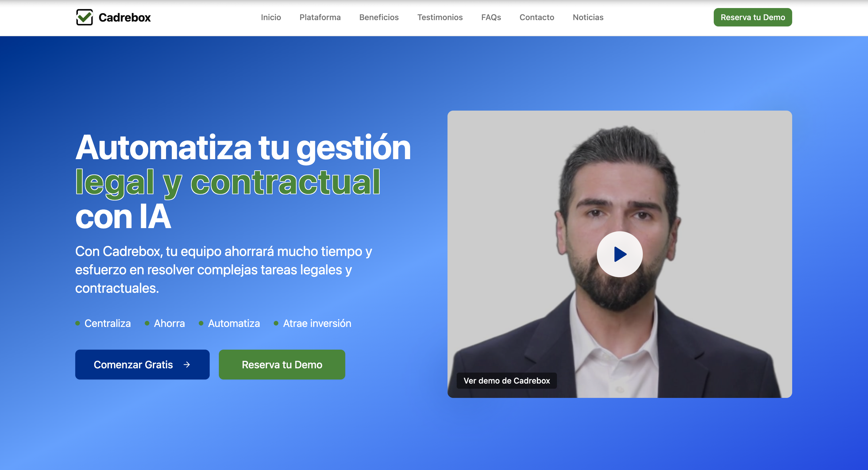Click the 'Automatiza' bullet text

(234, 323)
